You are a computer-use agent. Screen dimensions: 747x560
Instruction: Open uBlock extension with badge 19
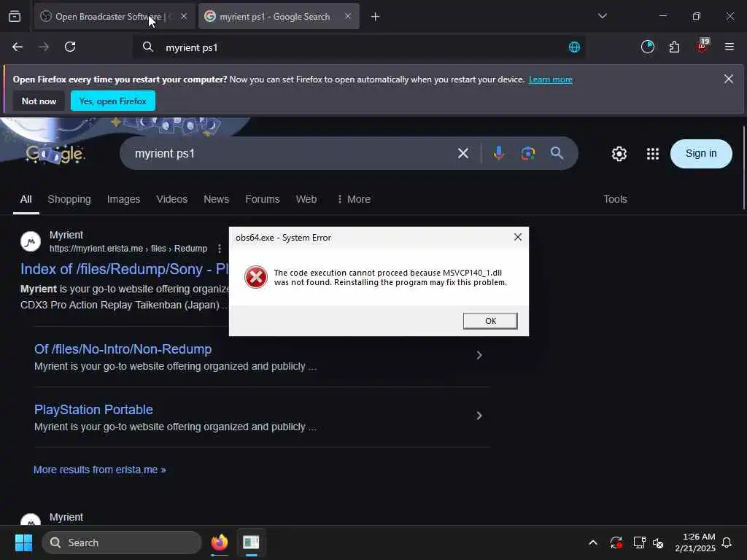point(703,46)
